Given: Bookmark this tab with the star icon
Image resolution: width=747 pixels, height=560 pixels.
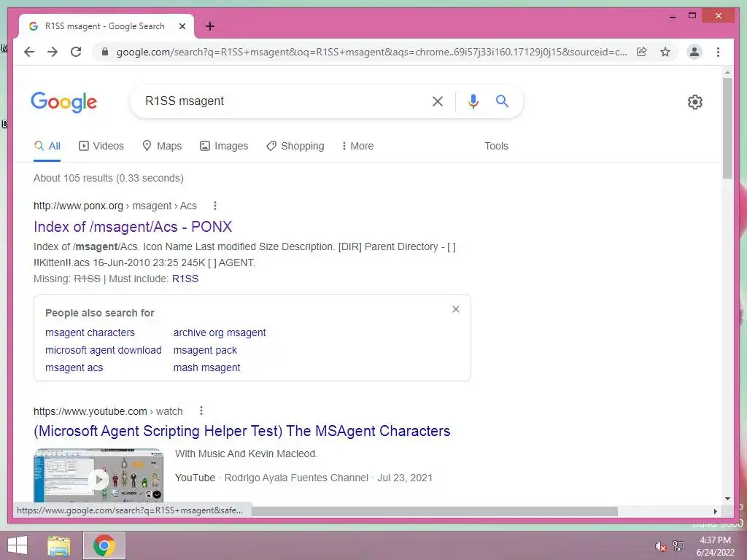Looking at the screenshot, I should [665, 52].
